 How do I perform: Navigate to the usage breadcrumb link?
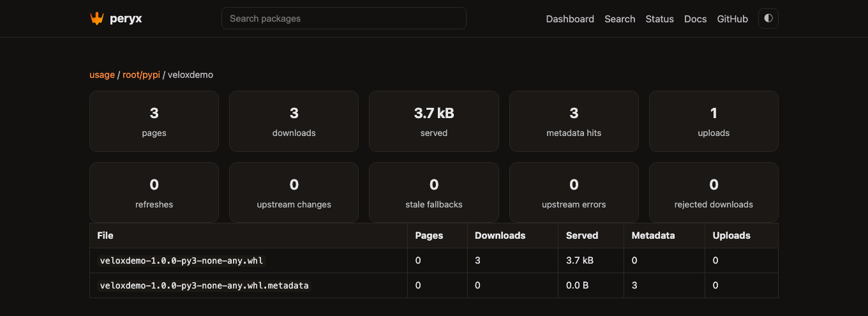point(102,75)
